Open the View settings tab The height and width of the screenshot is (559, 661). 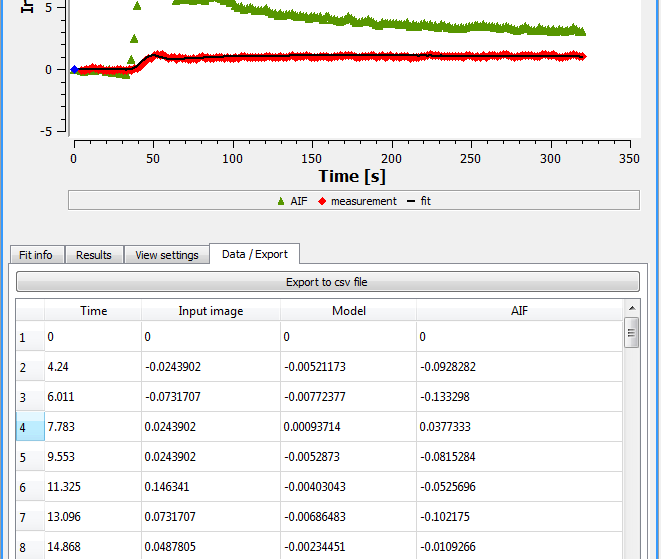[x=167, y=255]
